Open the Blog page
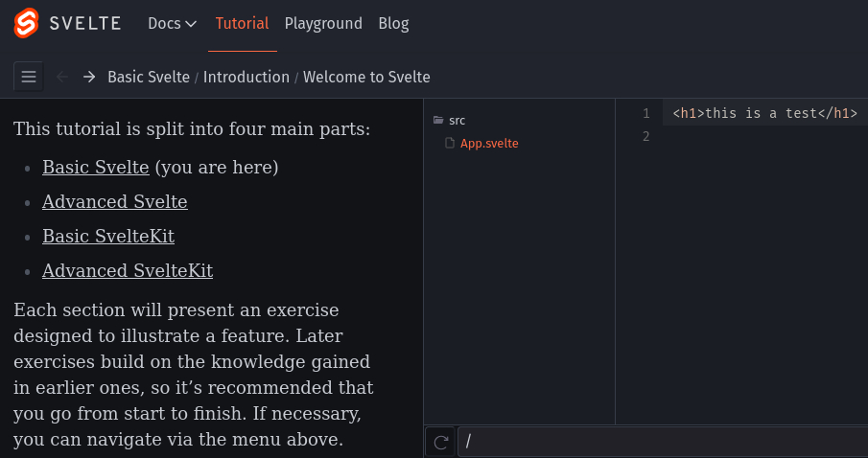Image resolution: width=868 pixels, height=458 pixels. (393, 23)
